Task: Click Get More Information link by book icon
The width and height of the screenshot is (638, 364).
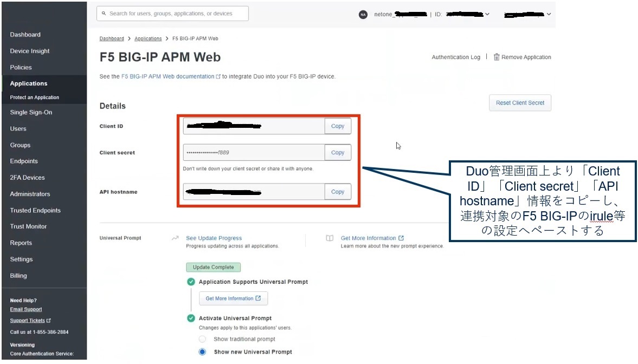Action: pos(368,238)
